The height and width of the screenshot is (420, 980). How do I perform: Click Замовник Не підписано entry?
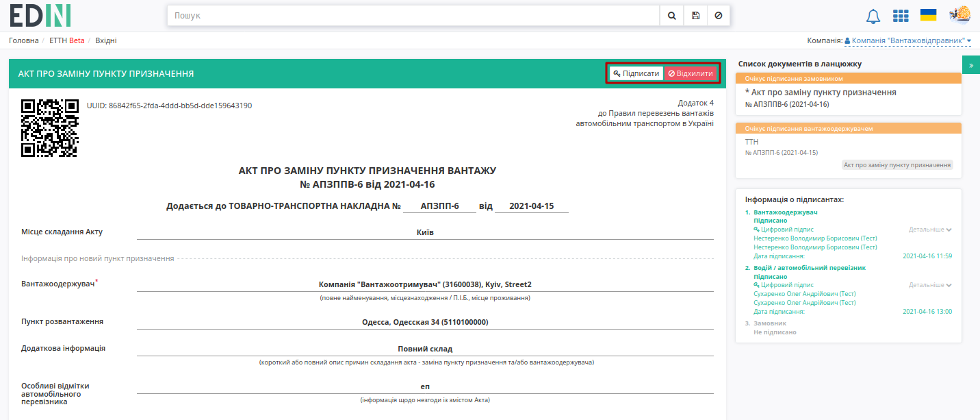coord(775,328)
